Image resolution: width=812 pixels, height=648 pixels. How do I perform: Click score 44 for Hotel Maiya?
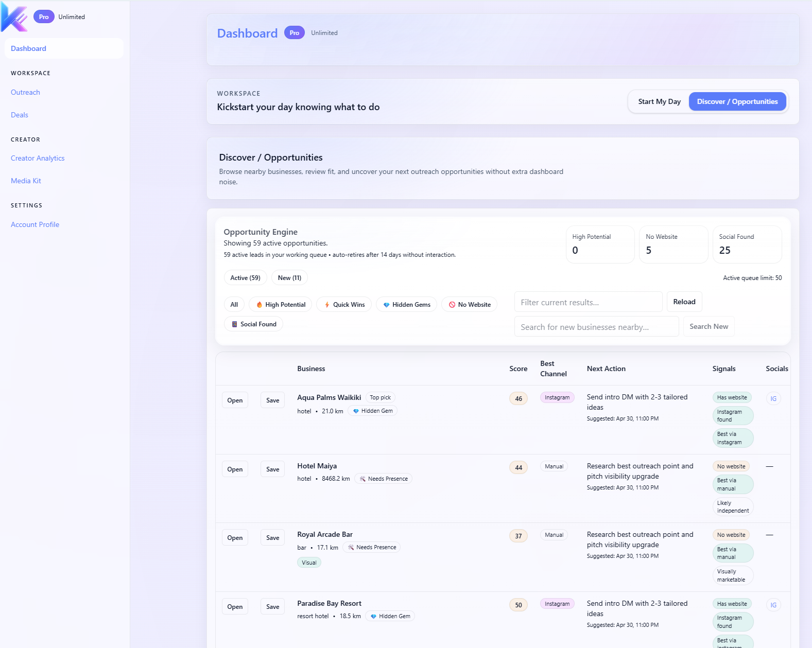coord(519,468)
